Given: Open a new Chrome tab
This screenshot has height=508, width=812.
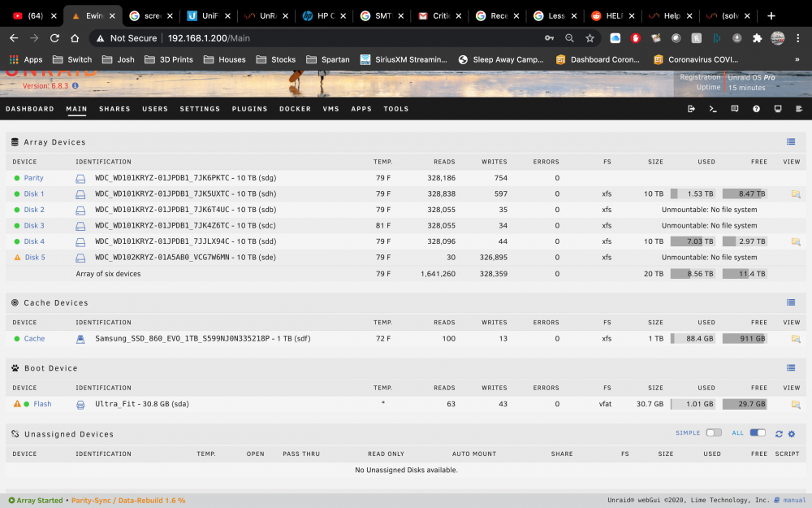Looking at the screenshot, I should pos(771,15).
